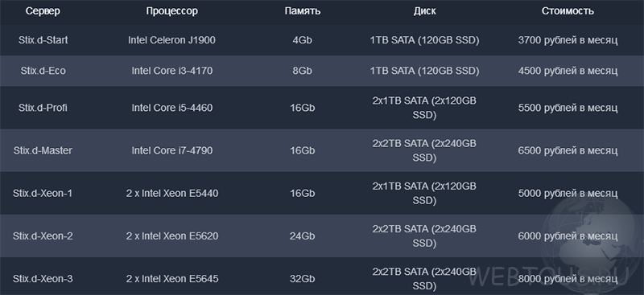Image resolution: width=644 pixels, height=295 pixels.
Task: Select the Stix.d-Eco server name
Action: tap(43, 71)
